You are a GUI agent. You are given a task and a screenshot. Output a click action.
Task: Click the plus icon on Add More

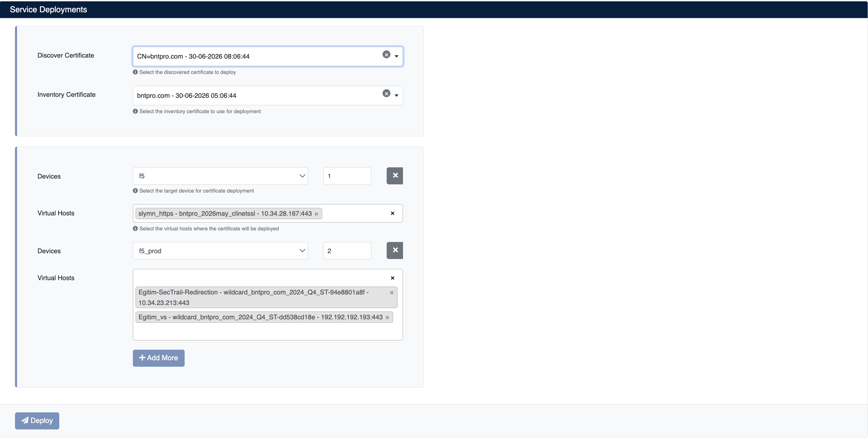click(x=142, y=358)
